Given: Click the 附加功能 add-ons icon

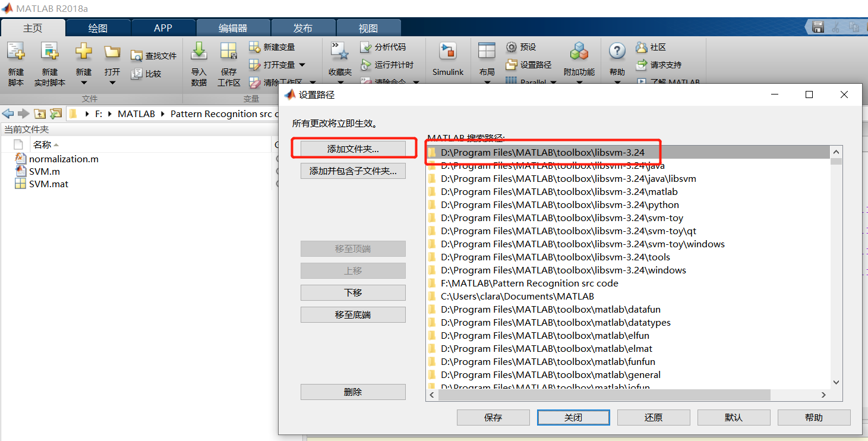Looking at the screenshot, I should 579,51.
